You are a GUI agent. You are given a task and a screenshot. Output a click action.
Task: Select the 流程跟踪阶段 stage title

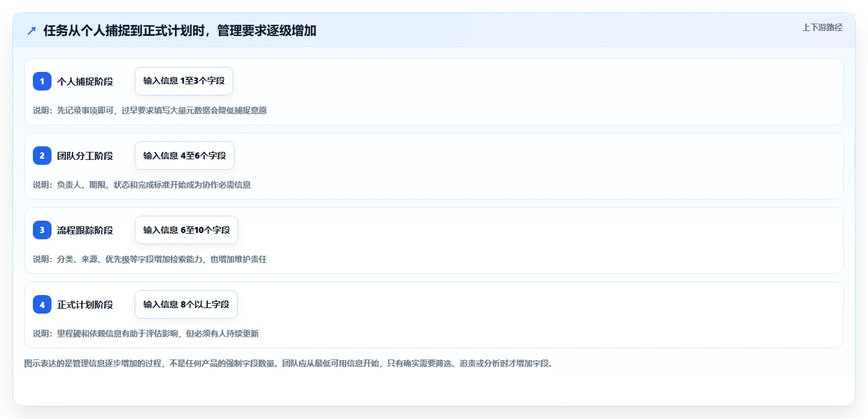point(85,230)
